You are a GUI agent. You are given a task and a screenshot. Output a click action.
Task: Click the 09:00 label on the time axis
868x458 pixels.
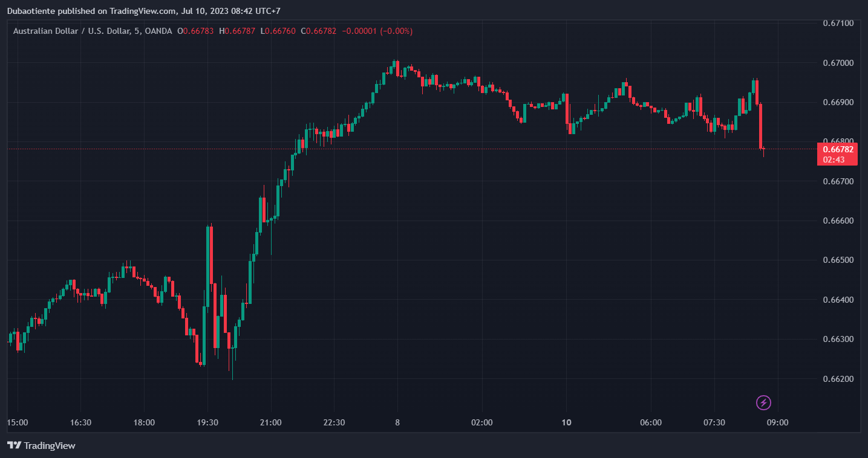[777, 422]
